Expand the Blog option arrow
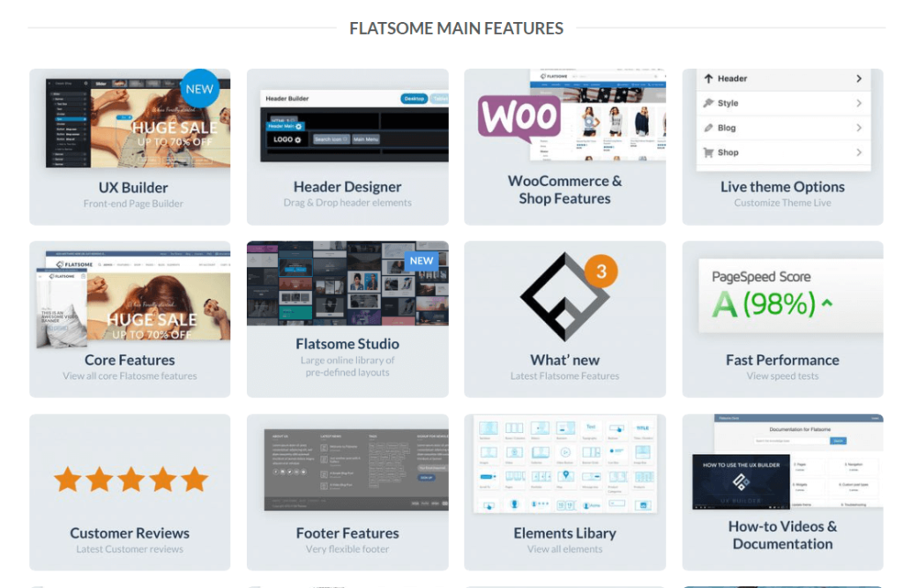 (858, 128)
